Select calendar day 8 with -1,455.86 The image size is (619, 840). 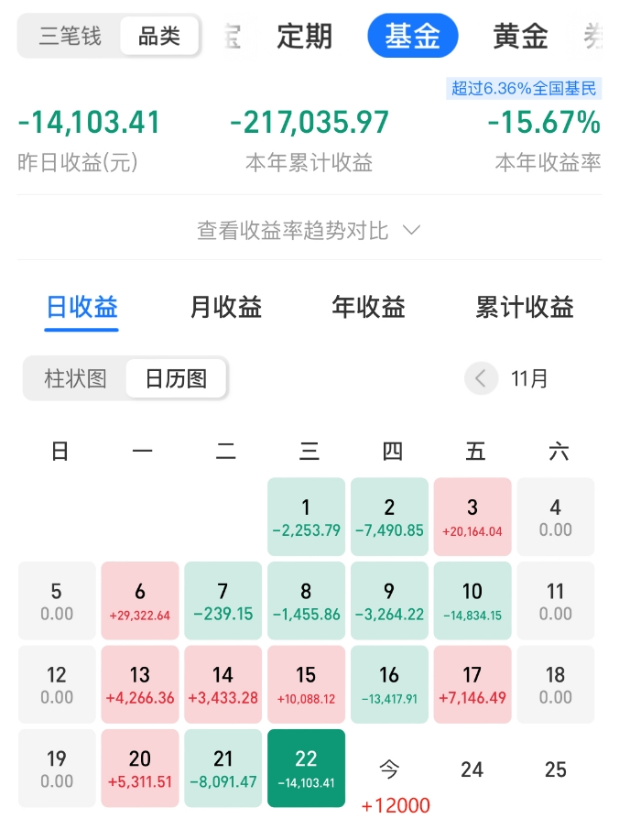tap(306, 601)
